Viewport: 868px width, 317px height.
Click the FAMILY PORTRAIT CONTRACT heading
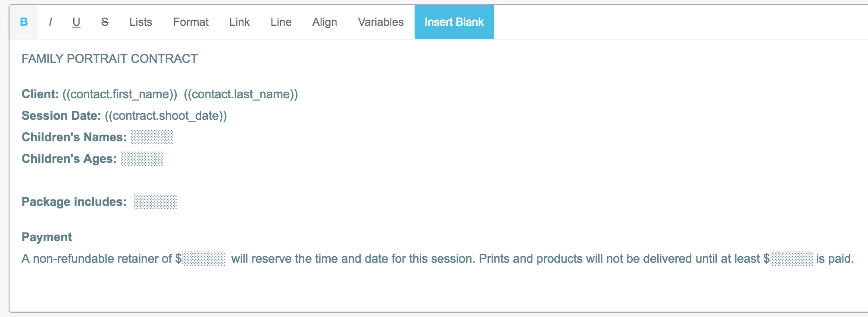click(x=109, y=59)
